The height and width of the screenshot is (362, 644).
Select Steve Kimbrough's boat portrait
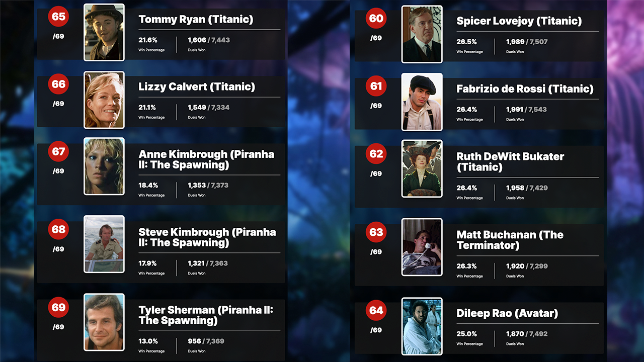(104, 244)
